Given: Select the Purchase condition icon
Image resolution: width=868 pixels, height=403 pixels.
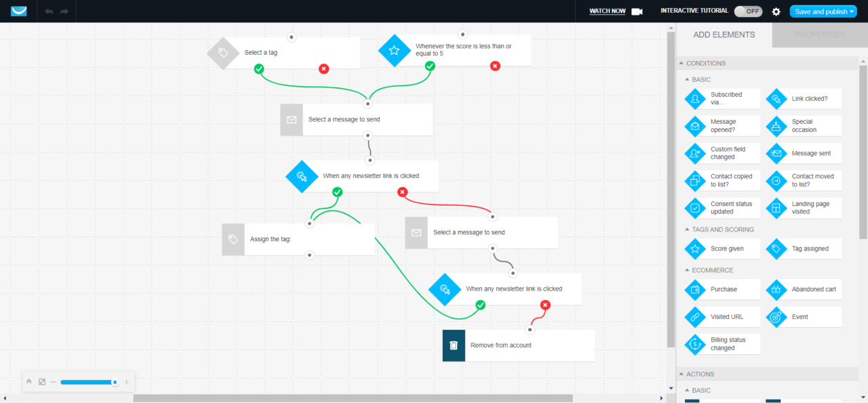Looking at the screenshot, I should click(695, 289).
